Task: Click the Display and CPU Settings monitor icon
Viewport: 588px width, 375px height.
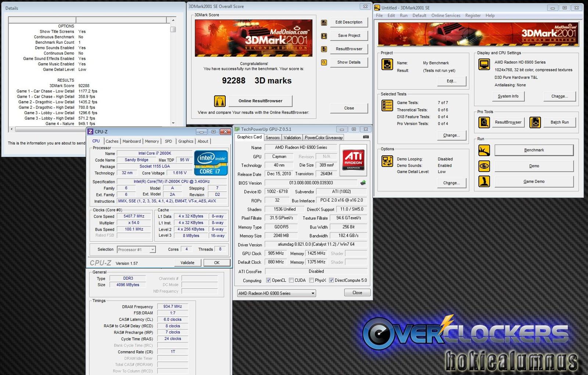Action: (x=484, y=64)
